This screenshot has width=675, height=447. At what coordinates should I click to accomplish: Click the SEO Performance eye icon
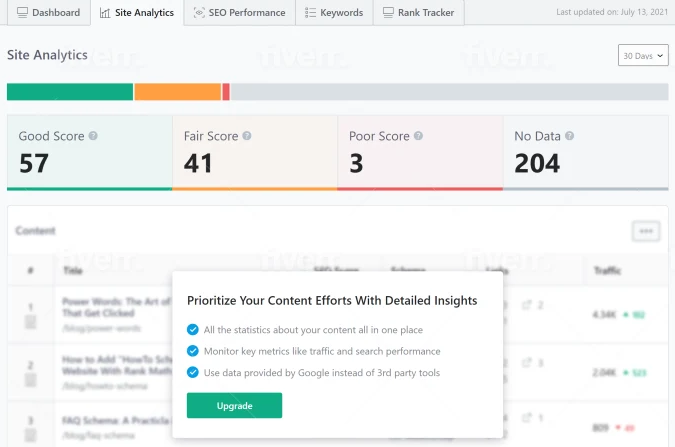199,12
